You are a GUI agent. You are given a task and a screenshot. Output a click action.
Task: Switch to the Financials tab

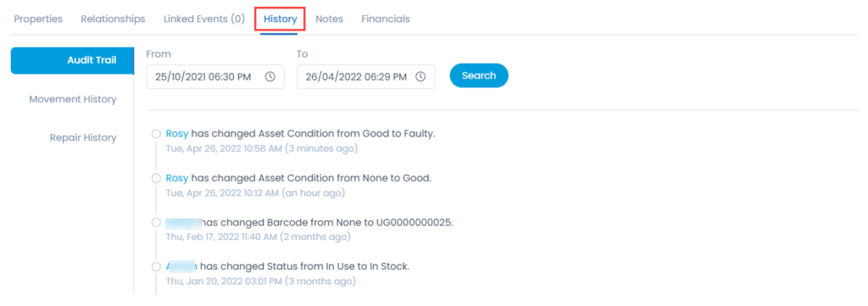(x=386, y=19)
